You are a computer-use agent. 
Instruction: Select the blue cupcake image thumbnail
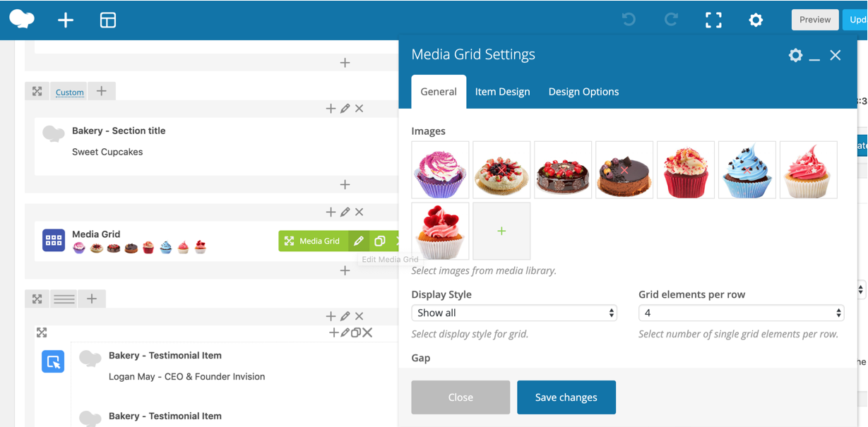[x=747, y=170]
